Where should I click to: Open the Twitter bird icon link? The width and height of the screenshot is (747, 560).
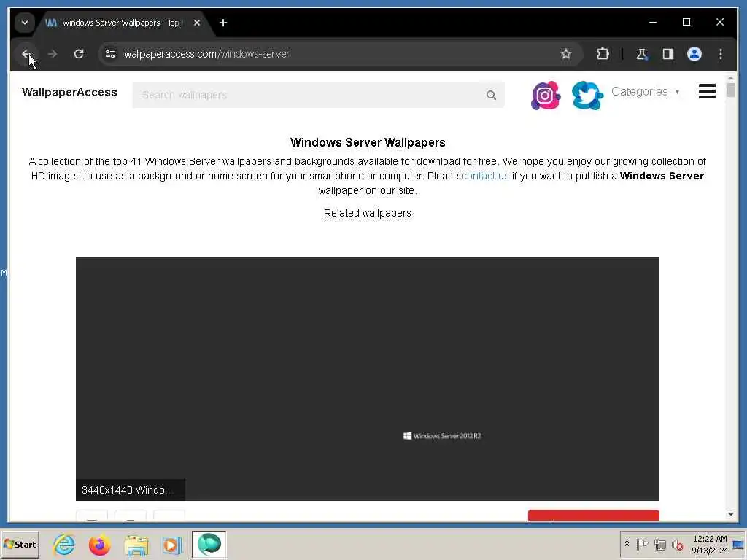[x=587, y=96]
